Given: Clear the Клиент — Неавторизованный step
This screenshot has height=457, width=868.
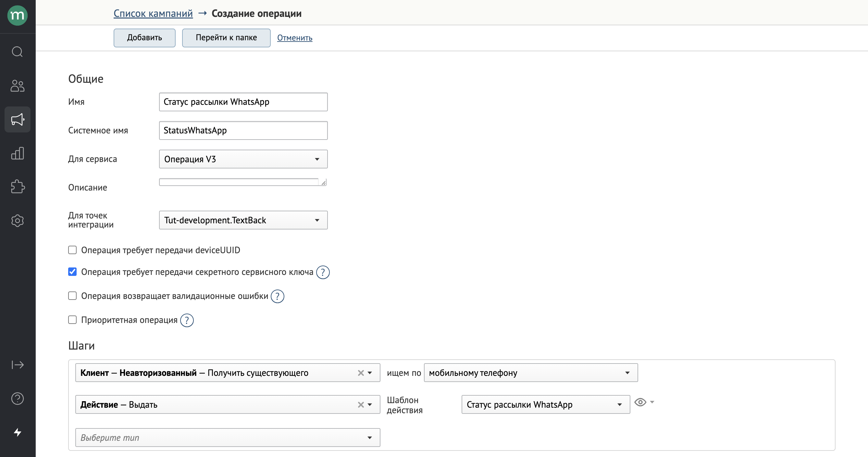Looking at the screenshot, I should [361, 373].
